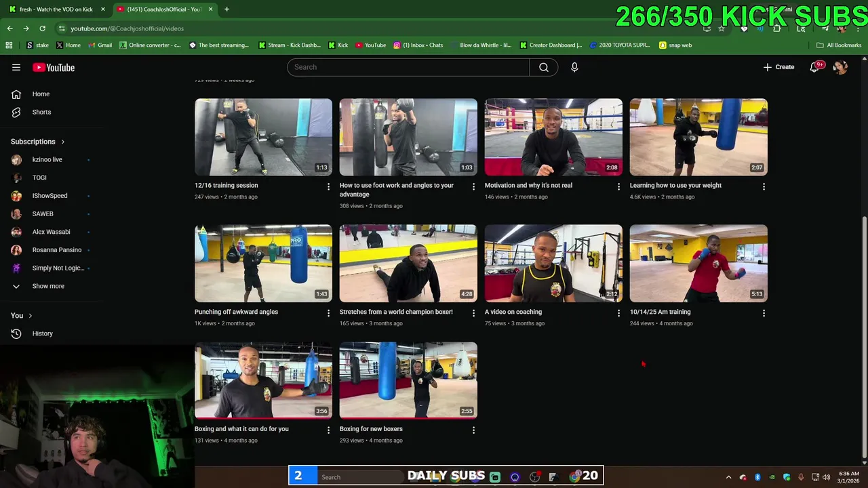868x488 pixels.
Task: Go back in browser history
Action: 9,28
